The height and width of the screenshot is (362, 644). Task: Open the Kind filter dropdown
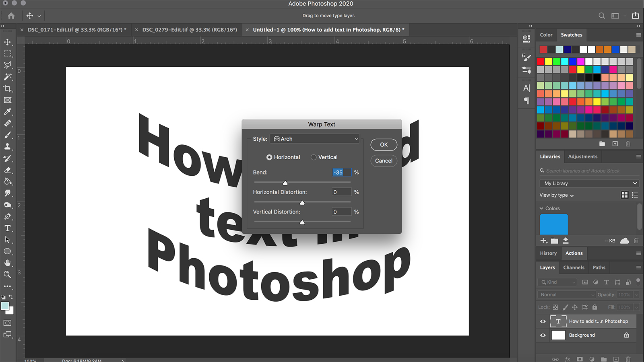click(557, 282)
